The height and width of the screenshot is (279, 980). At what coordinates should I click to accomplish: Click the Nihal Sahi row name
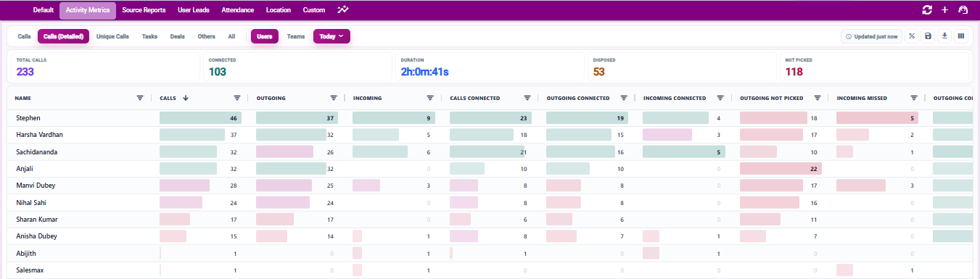click(x=31, y=202)
